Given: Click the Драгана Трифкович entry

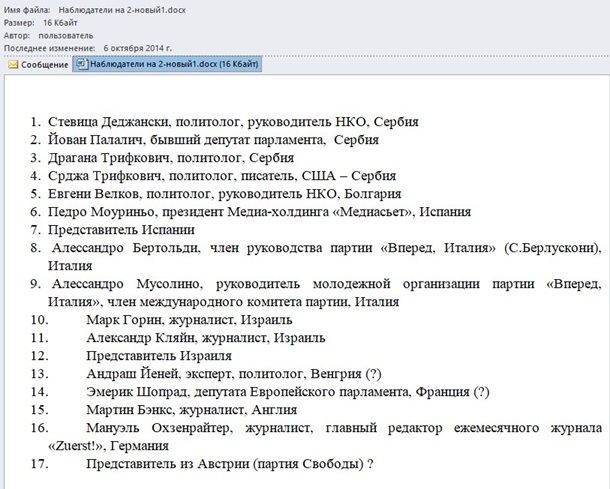Looking at the screenshot, I should click(170, 158).
